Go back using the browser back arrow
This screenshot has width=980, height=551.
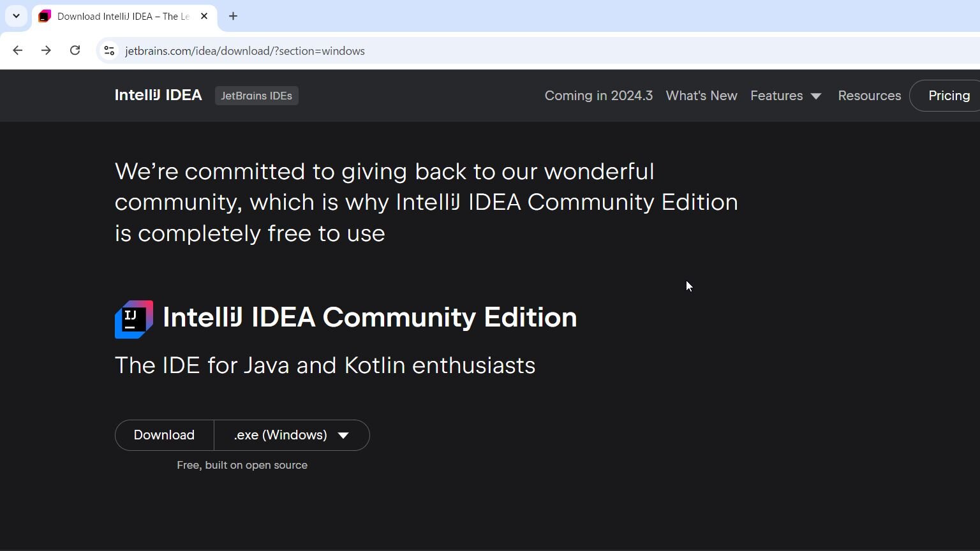[18, 50]
